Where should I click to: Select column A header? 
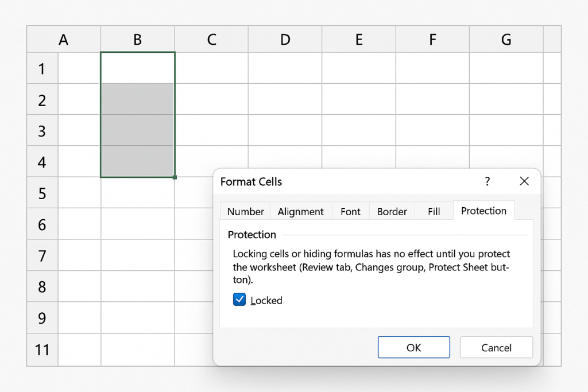point(64,40)
